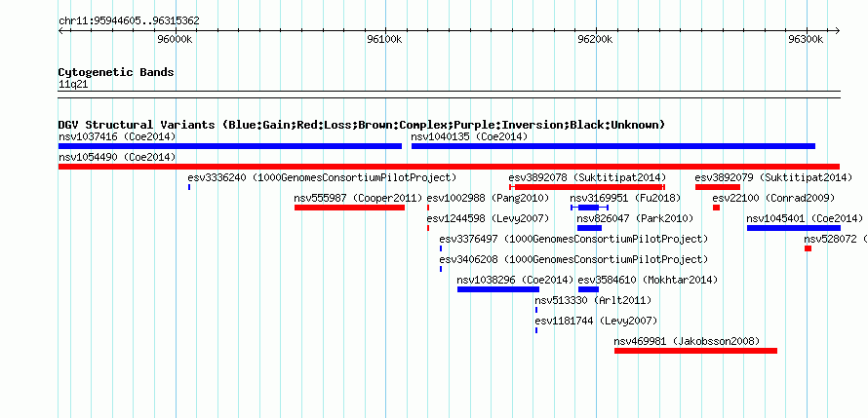Click the esv3406208 (1000GenomesConsortiumPilotProject) label
The height and width of the screenshot is (418, 868).
pos(573,259)
